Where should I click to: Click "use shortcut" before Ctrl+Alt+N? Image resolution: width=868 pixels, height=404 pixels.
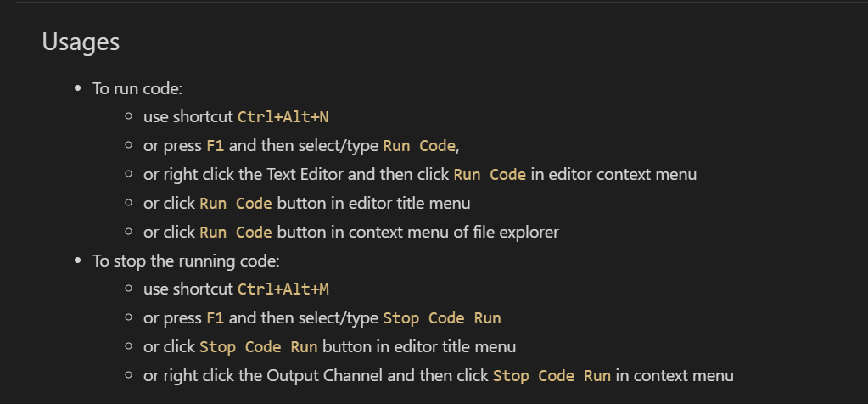[188, 117]
